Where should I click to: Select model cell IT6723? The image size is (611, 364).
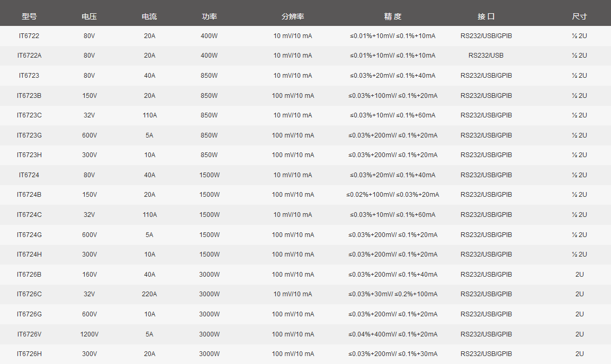pyautogui.click(x=29, y=76)
